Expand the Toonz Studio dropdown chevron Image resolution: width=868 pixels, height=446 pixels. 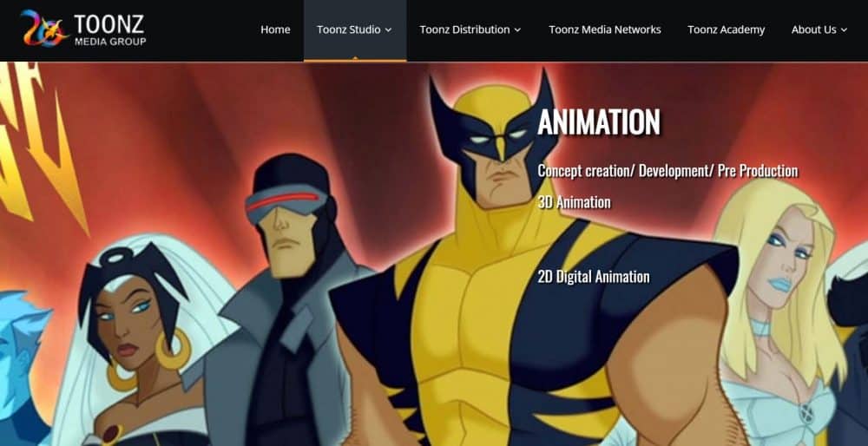click(x=388, y=30)
